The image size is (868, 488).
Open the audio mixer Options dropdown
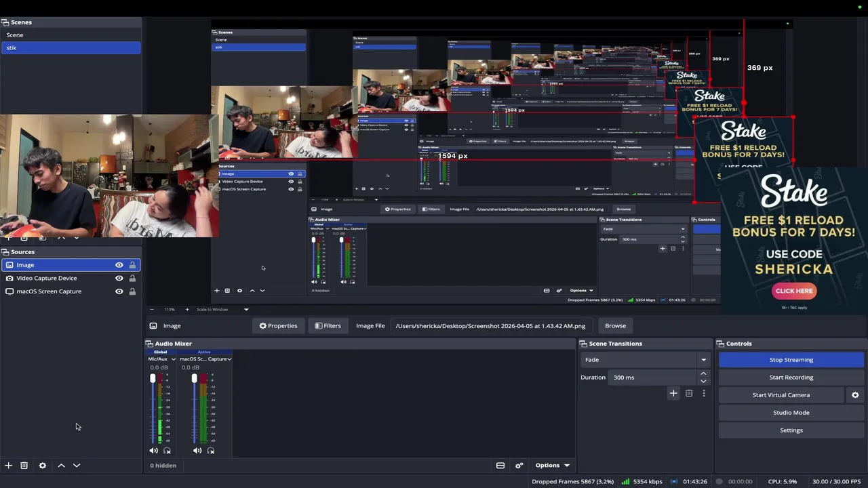click(553, 466)
